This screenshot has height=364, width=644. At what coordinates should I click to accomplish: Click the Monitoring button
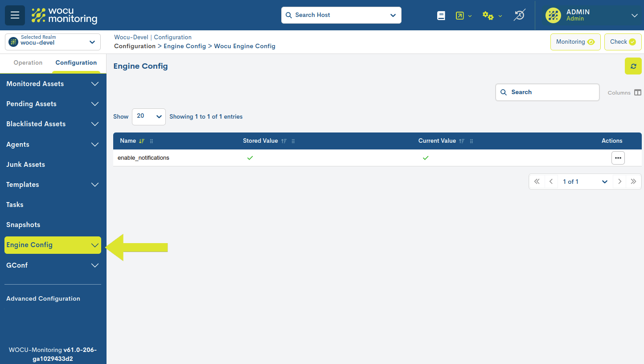tap(575, 42)
